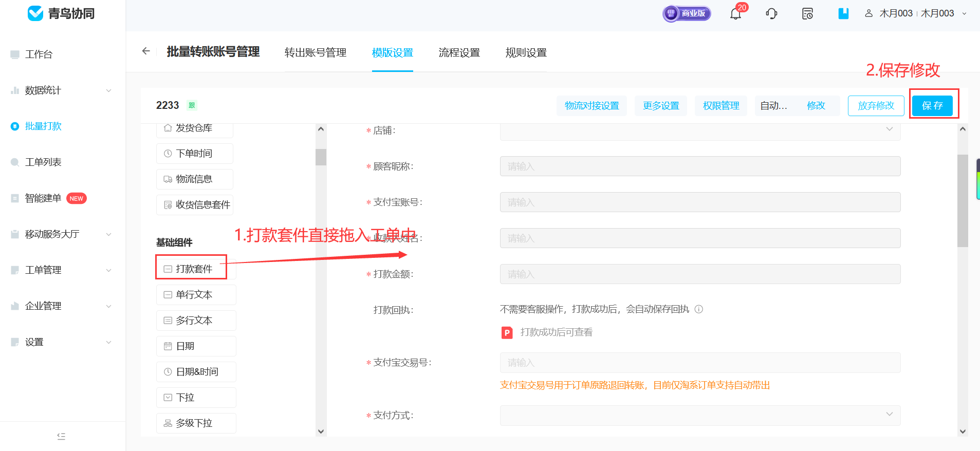Select the 收货信息套件 component
The image size is (980, 451).
click(195, 205)
